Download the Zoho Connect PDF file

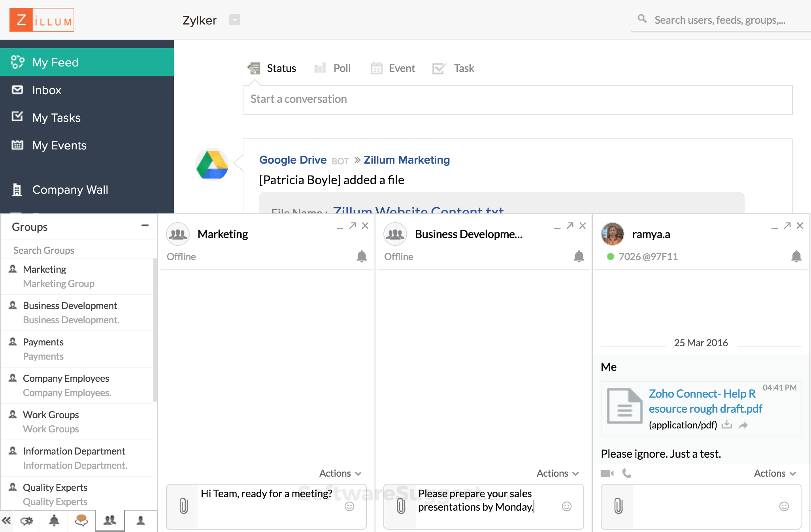727,425
